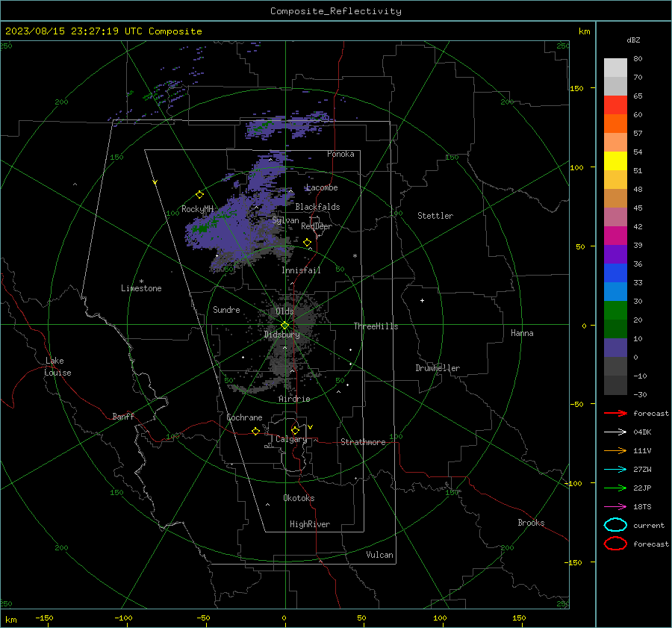Viewport: 672px width, 628px height.
Task: Click the Lacombe city label
Action: click(x=322, y=187)
